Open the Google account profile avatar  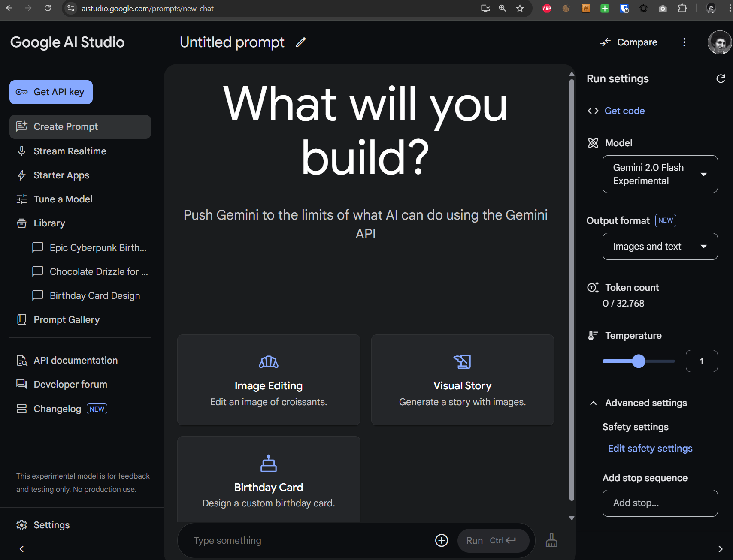coord(719,42)
